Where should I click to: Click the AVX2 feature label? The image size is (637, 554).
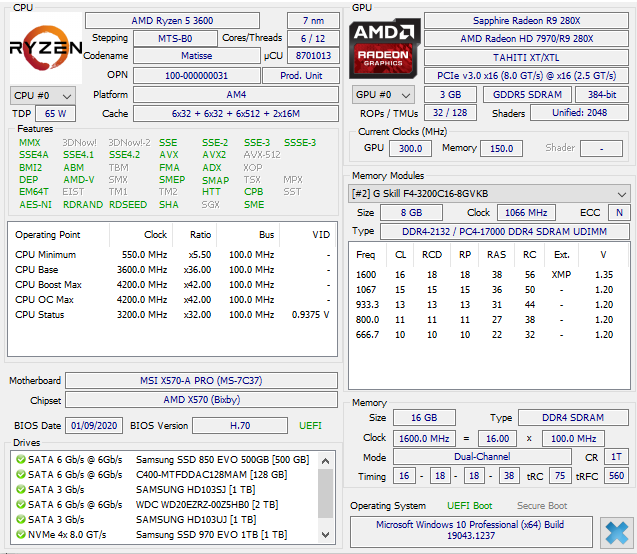click(x=214, y=155)
